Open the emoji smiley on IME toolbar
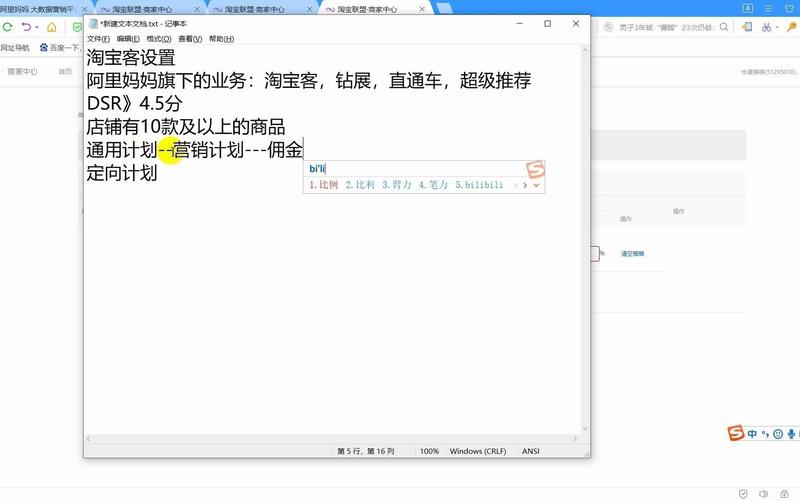 pos(778,434)
